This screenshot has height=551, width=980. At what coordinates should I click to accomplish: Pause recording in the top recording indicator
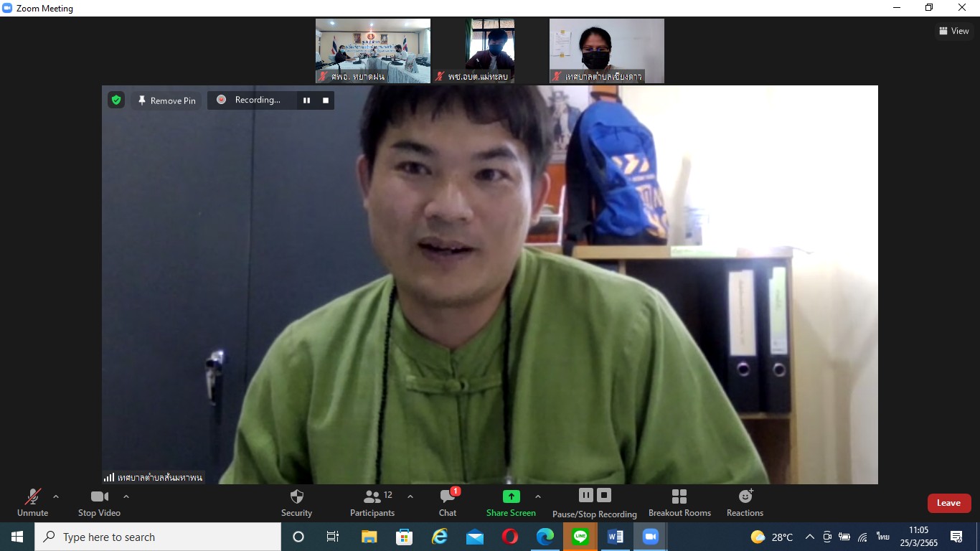pyautogui.click(x=306, y=100)
